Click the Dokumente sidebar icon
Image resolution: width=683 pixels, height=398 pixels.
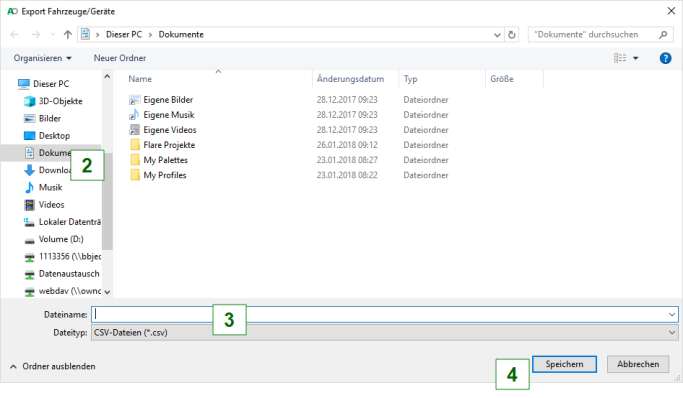29,153
